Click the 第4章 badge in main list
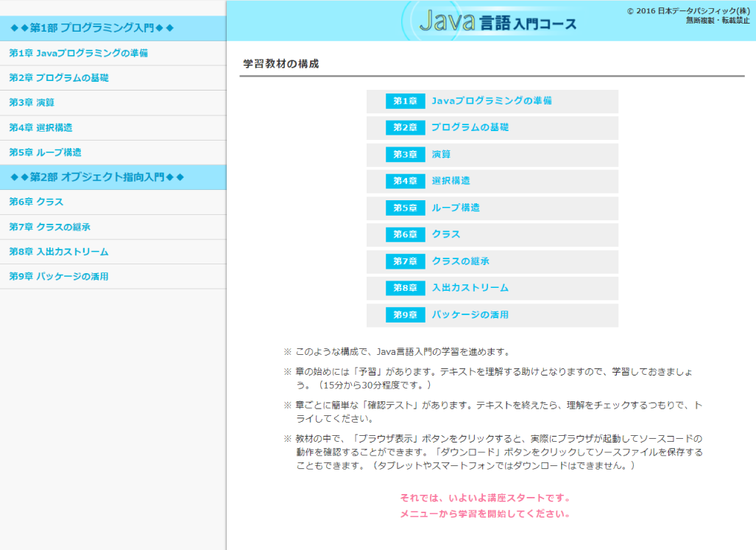 (405, 181)
